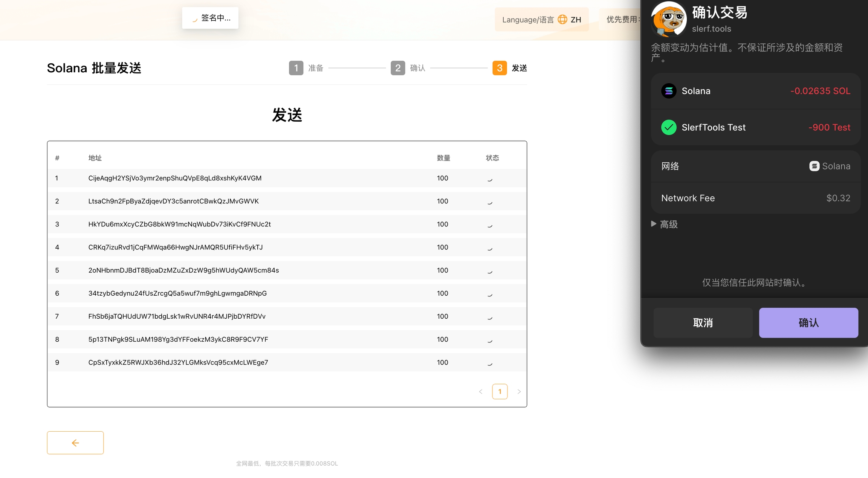Screen dimensions: 868x478
Task: Click the small Solana network badge icon
Action: pyautogui.click(x=814, y=166)
